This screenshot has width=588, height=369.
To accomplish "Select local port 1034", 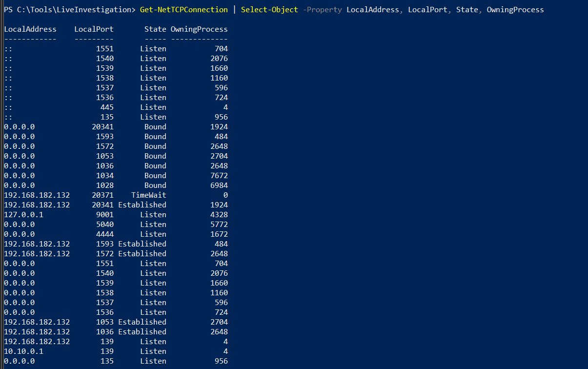I will point(105,176).
